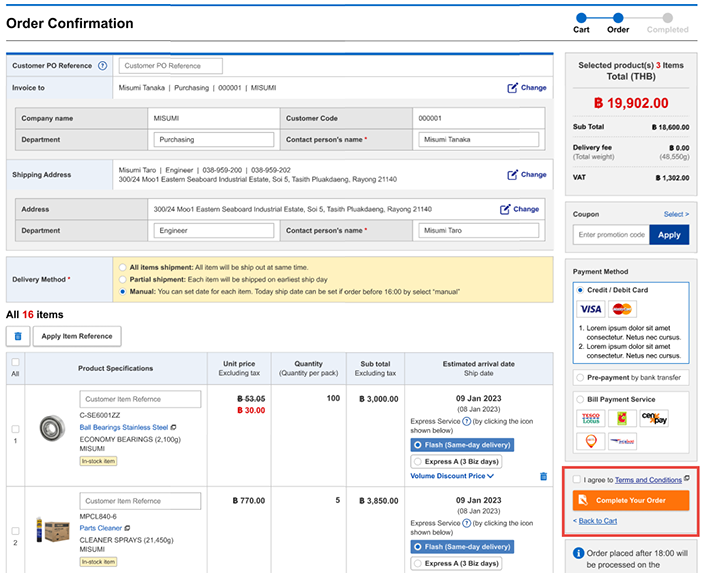Click the blue trash icon above item list
Image resolution: width=703 pixels, height=573 pixels.
point(17,337)
